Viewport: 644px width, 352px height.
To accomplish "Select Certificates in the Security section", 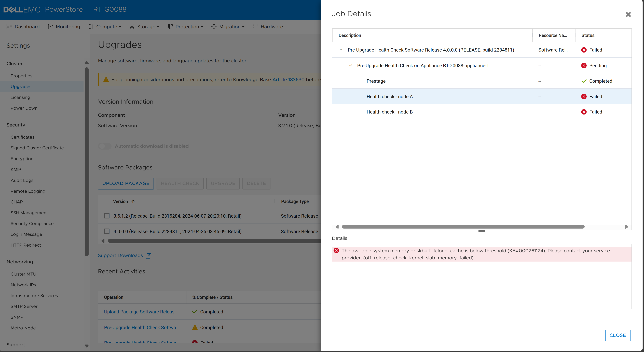I will coord(22,137).
